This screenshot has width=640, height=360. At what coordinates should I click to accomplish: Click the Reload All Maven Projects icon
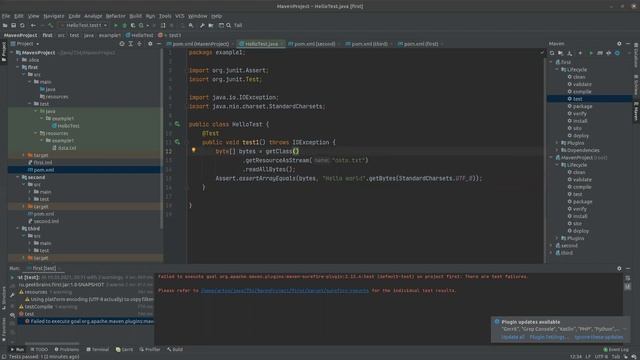point(552,53)
